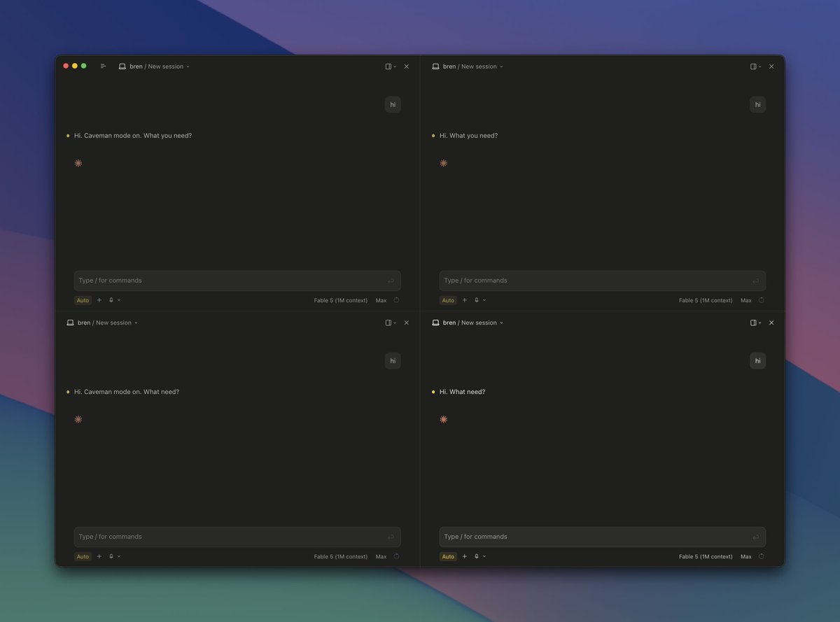Click laptop icon in top-right pane header

(x=435, y=66)
